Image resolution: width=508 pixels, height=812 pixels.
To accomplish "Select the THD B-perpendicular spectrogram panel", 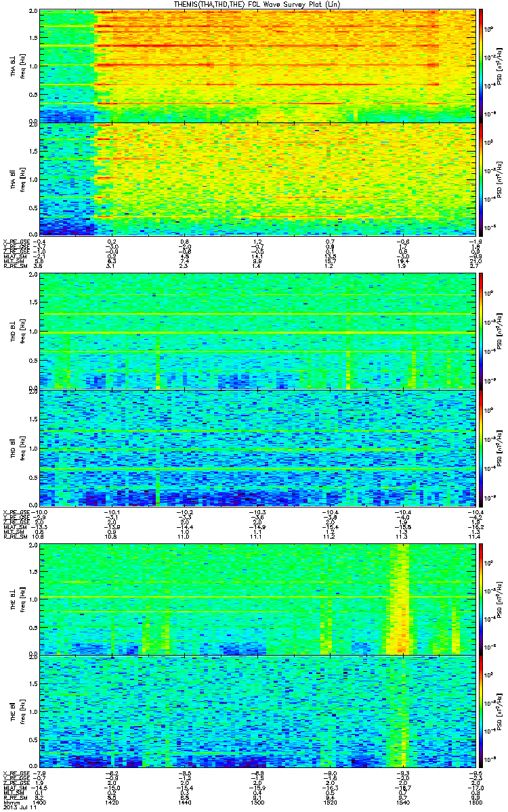I will 256,331.
